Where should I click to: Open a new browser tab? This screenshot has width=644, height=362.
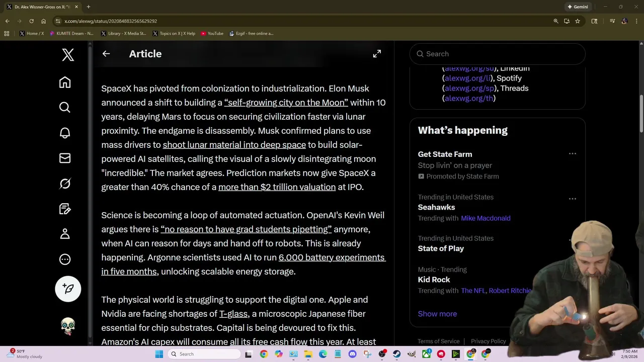[88, 7]
